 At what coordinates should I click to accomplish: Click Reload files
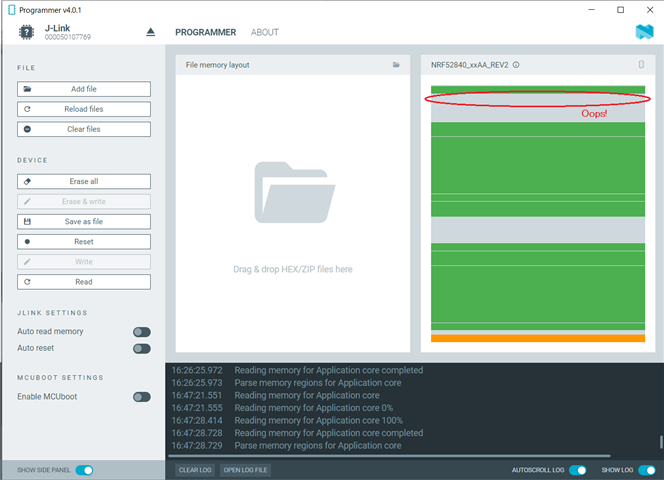coord(84,109)
